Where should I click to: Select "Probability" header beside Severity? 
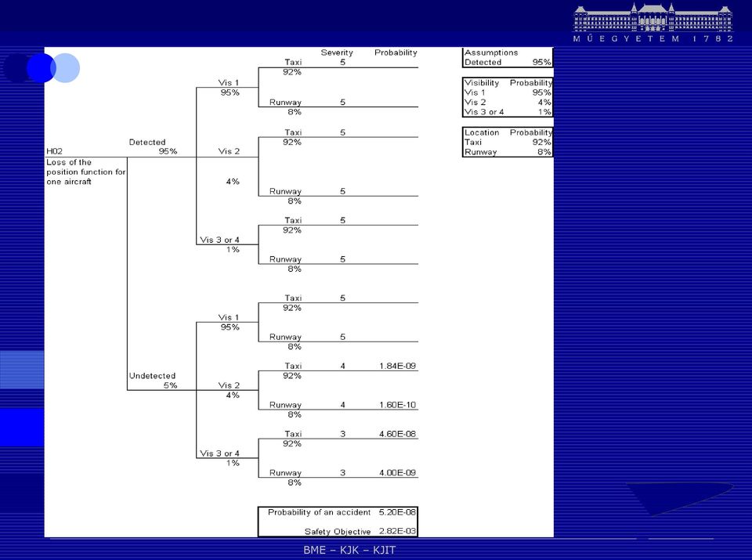coord(396,52)
